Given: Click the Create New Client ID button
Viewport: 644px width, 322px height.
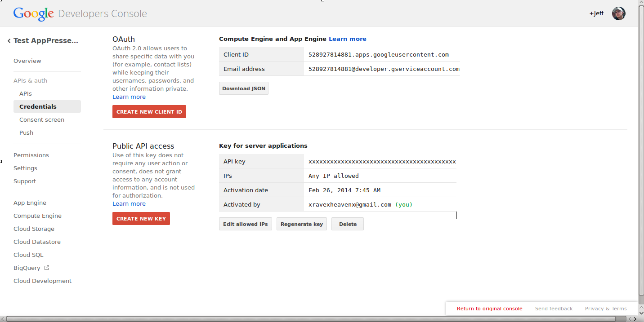Looking at the screenshot, I should 149,112.
